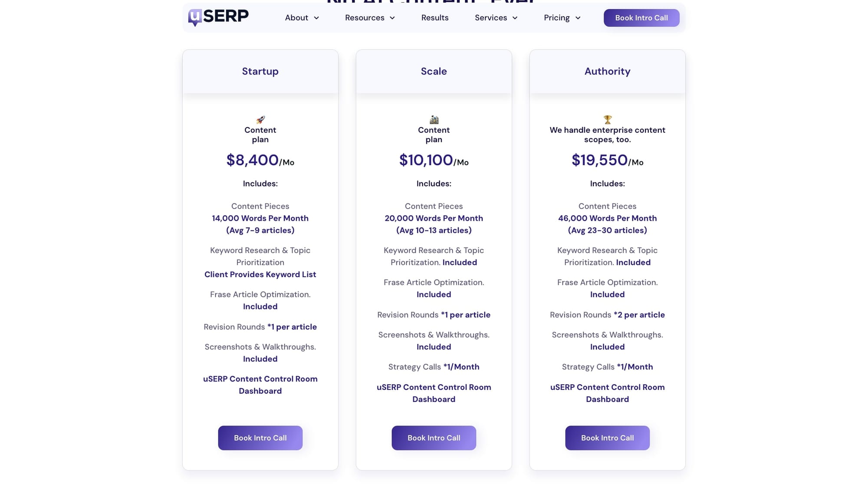Click the uSERP Content Control Room Dashboard text
The height and width of the screenshot is (500, 868).
[260, 385]
